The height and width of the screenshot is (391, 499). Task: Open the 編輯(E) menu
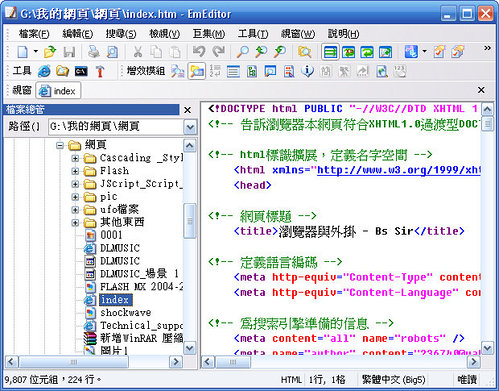coord(78,34)
